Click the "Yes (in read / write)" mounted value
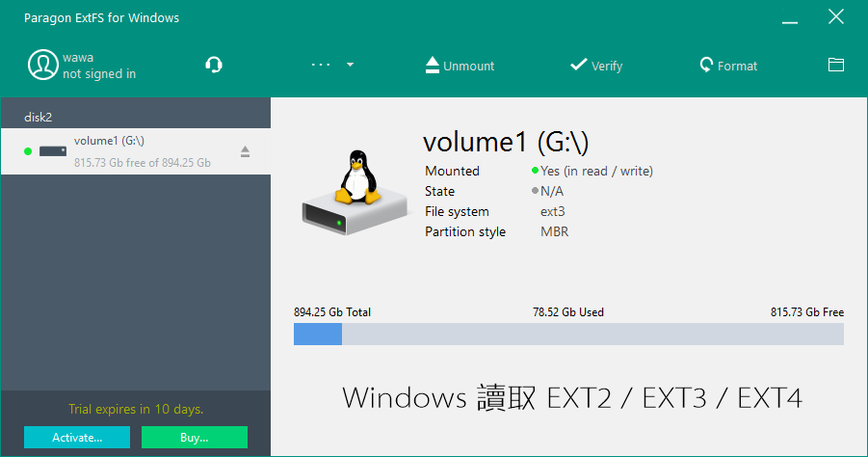Screen dimensions: 868x457 click(596, 171)
